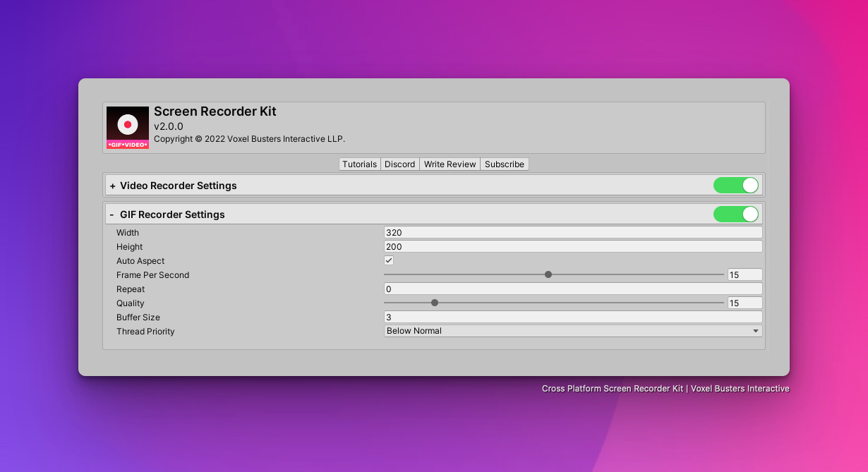The image size is (868, 472).
Task: Click the Video Recorder Settings header label
Action: [179, 186]
